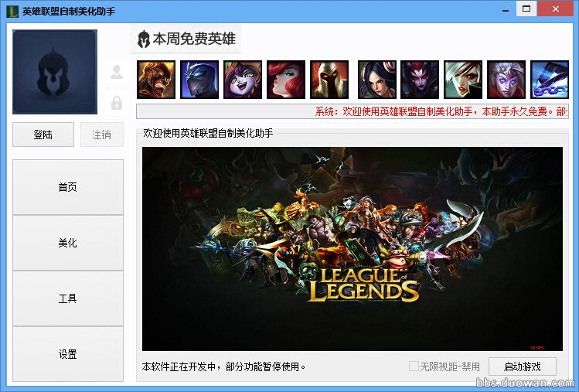The image size is (579, 392).
Task: Click the gray user profile icon
Action: (x=117, y=72)
